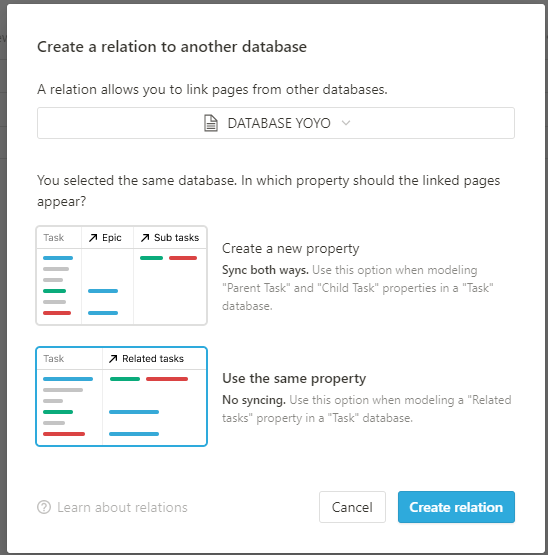
Task: Click the Sub tasks column header in preview
Action: 170,238
